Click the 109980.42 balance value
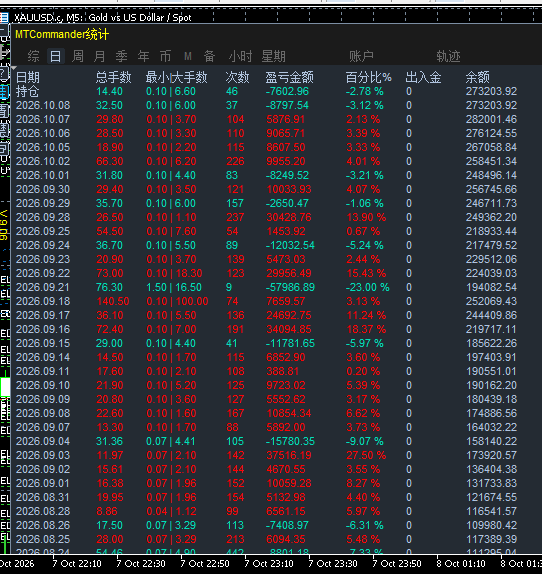 coord(491,525)
